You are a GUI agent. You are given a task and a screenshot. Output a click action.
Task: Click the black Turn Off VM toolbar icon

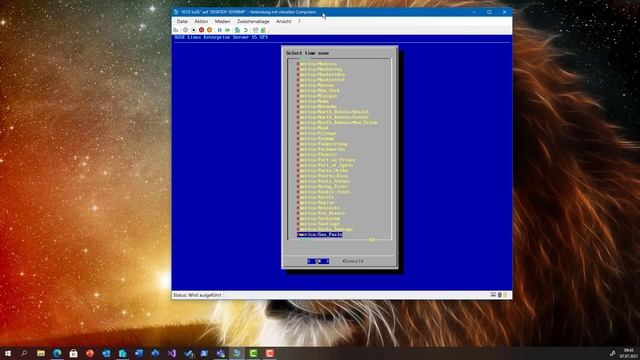pyautogui.click(x=193, y=30)
